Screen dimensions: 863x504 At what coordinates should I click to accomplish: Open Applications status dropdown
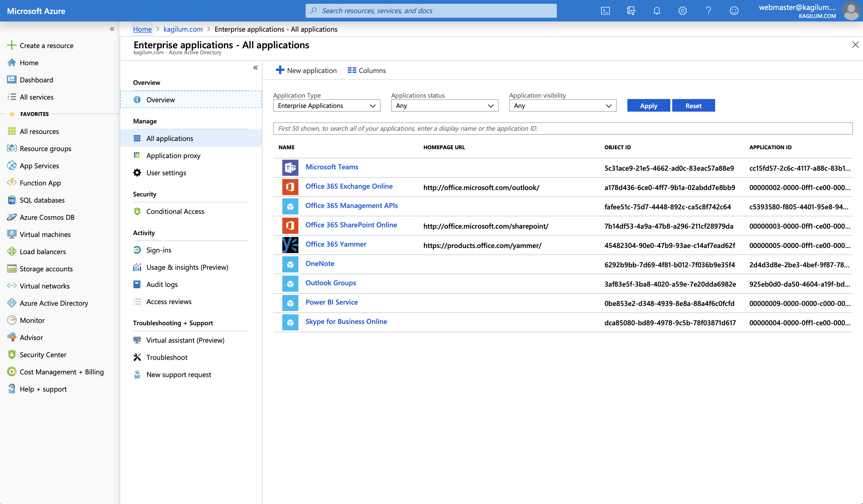(444, 105)
